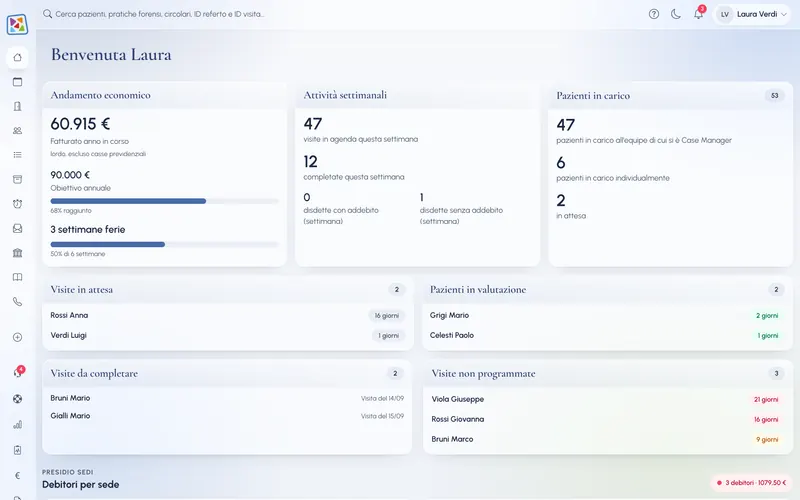
Task: Open the headset support icon with badge
Action: tap(17, 373)
